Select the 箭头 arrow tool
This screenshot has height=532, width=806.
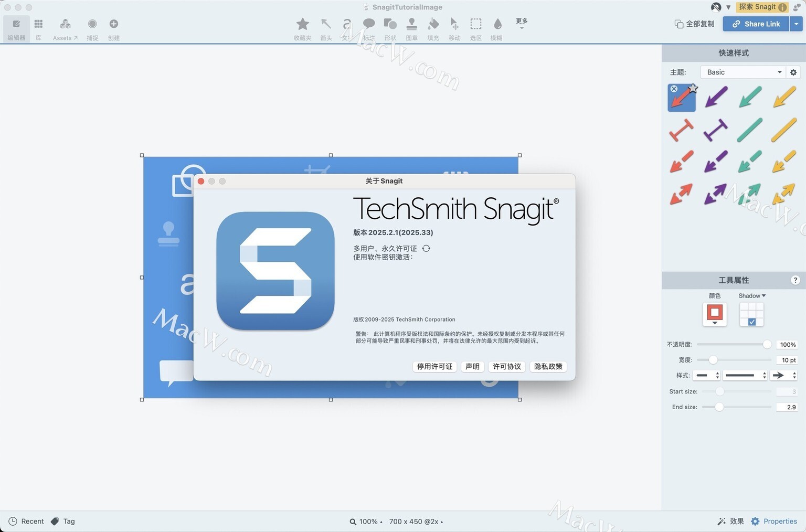point(326,28)
